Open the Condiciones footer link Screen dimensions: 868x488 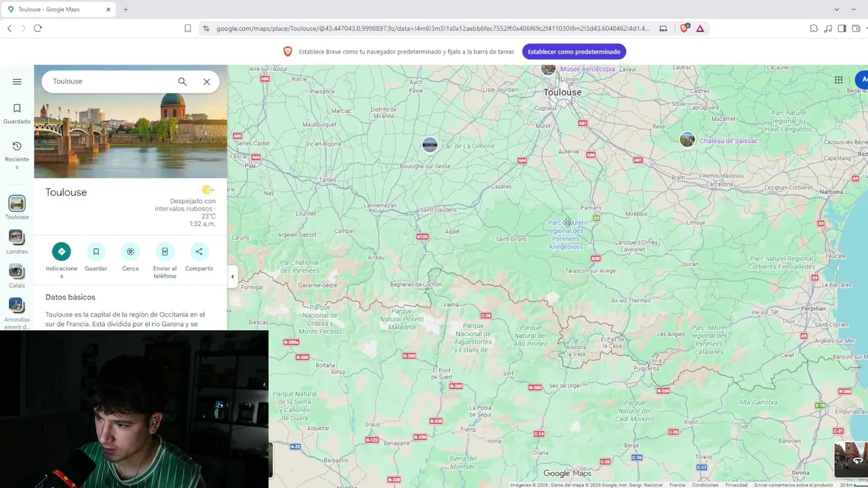705,485
